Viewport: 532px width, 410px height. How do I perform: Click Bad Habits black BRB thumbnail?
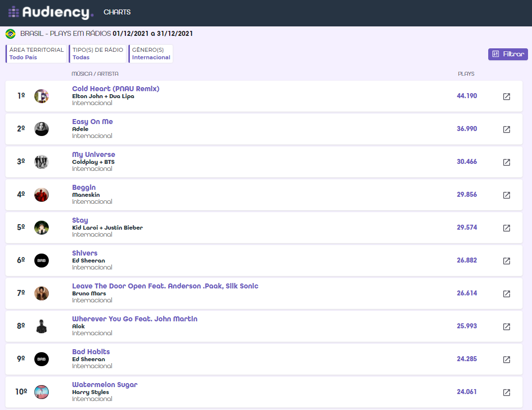pyautogui.click(x=41, y=359)
